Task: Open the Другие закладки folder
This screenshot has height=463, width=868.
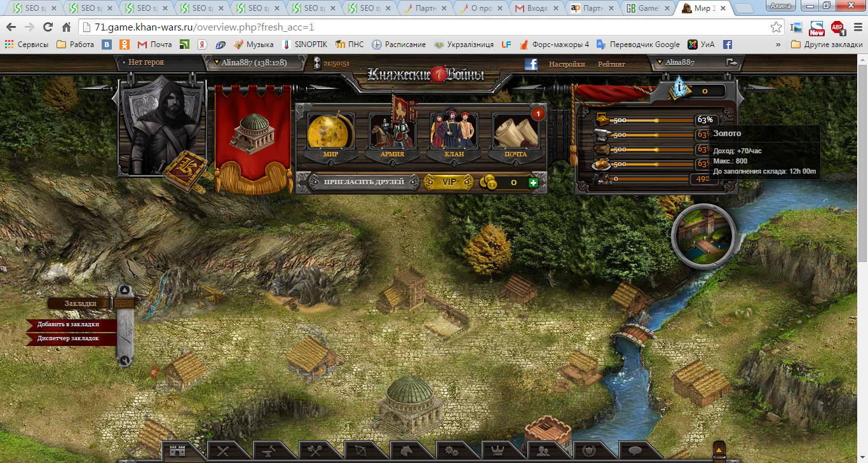Action: pos(827,45)
